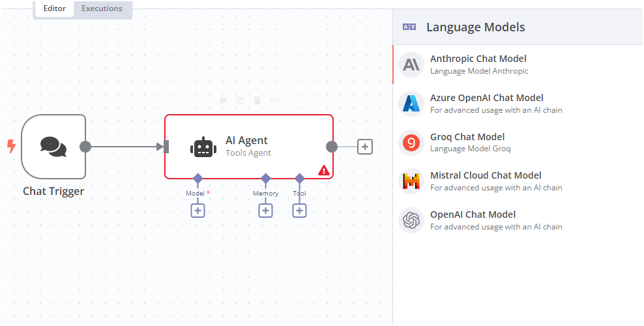The image size is (644, 326).
Task: Add a Tool sub-node plus button
Action: [299, 211]
